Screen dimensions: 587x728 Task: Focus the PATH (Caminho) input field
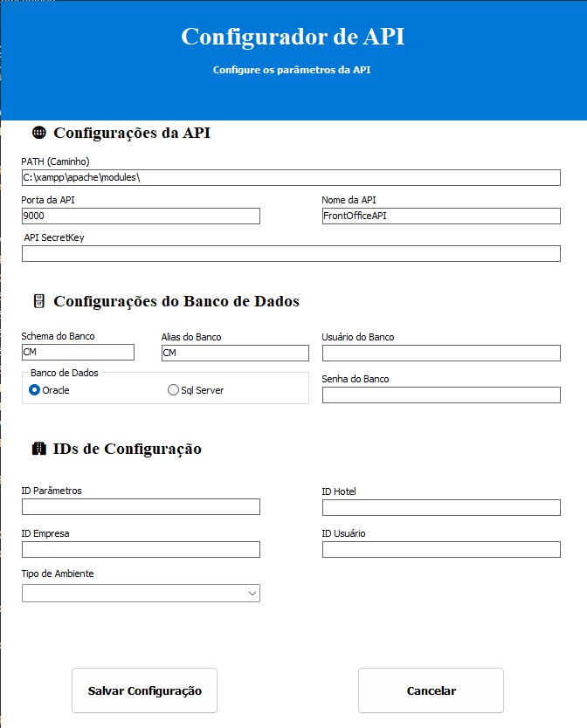pos(291,178)
